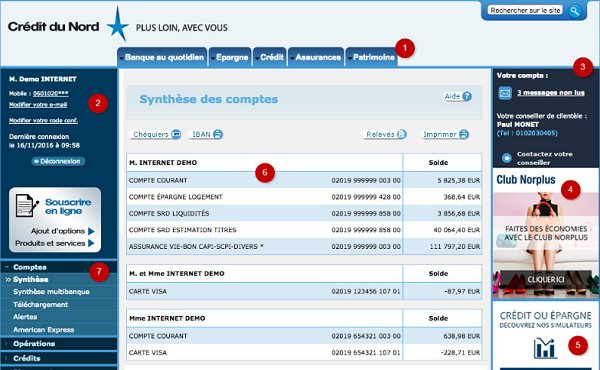Screen dimensions: 600x370
Task: Select American Express in the sidebar
Action: [59, 329]
